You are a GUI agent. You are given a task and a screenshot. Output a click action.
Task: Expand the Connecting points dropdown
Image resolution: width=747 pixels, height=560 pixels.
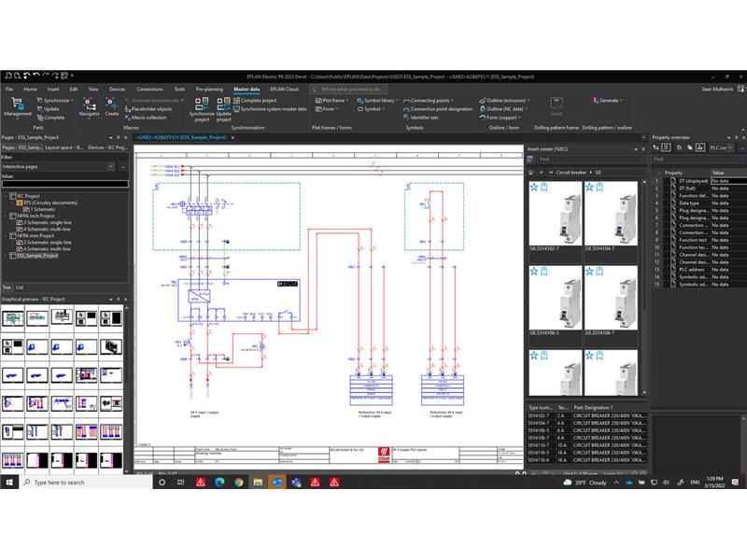(x=452, y=101)
